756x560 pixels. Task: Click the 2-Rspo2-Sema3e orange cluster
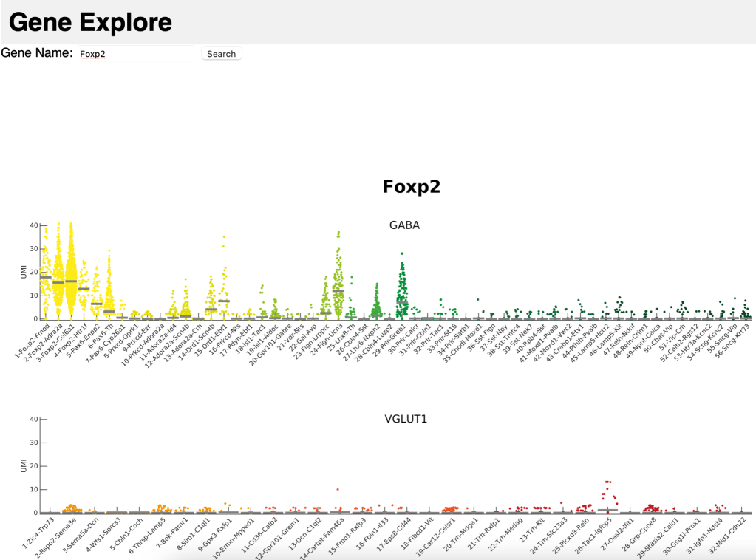[x=71, y=508]
